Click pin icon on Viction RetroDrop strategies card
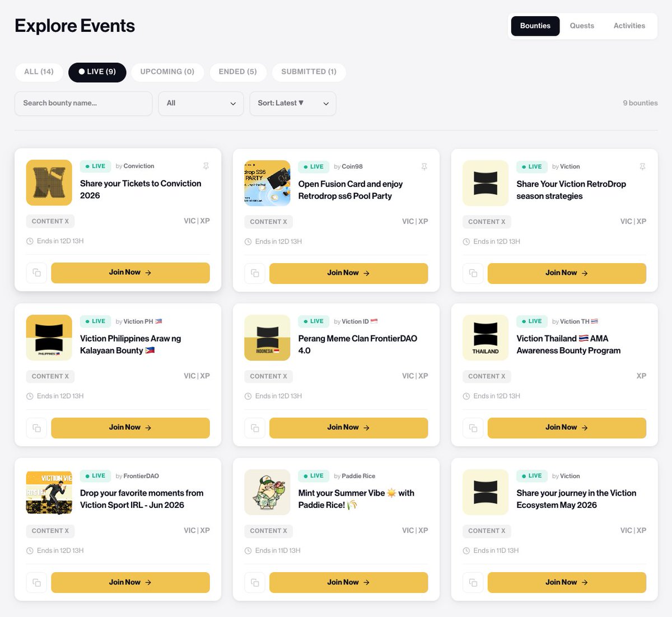Screen dimensions: 672x617 642,167
